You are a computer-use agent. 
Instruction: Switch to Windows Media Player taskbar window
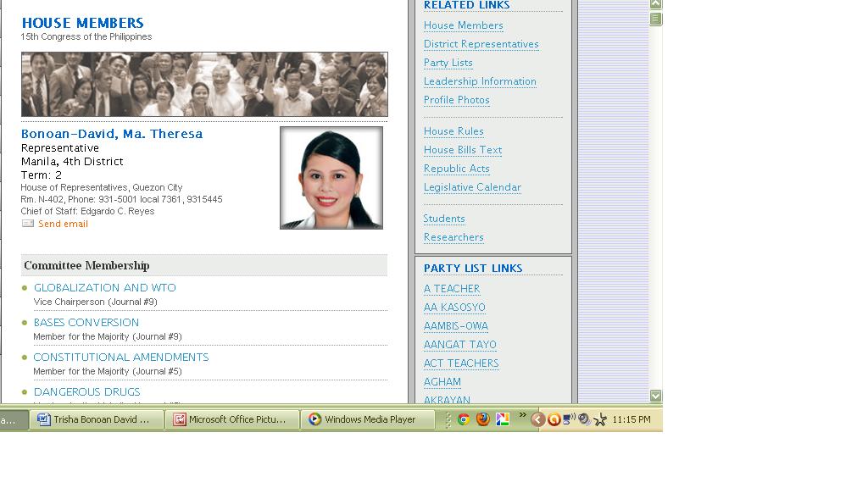pos(368,419)
